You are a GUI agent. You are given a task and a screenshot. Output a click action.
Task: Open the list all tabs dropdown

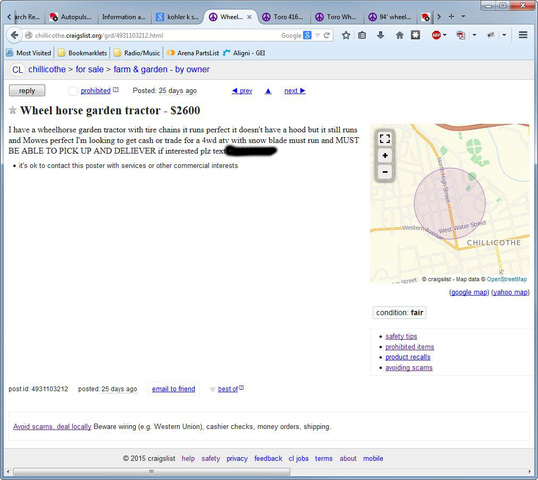pyautogui.click(x=463, y=16)
